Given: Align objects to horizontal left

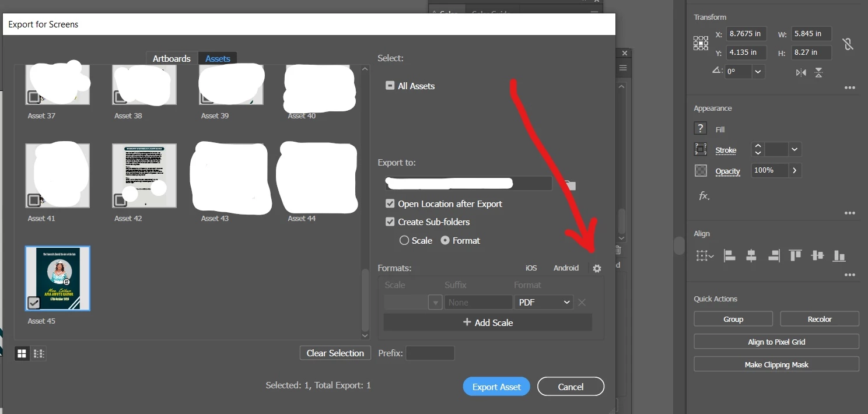Looking at the screenshot, I should click(x=729, y=255).
